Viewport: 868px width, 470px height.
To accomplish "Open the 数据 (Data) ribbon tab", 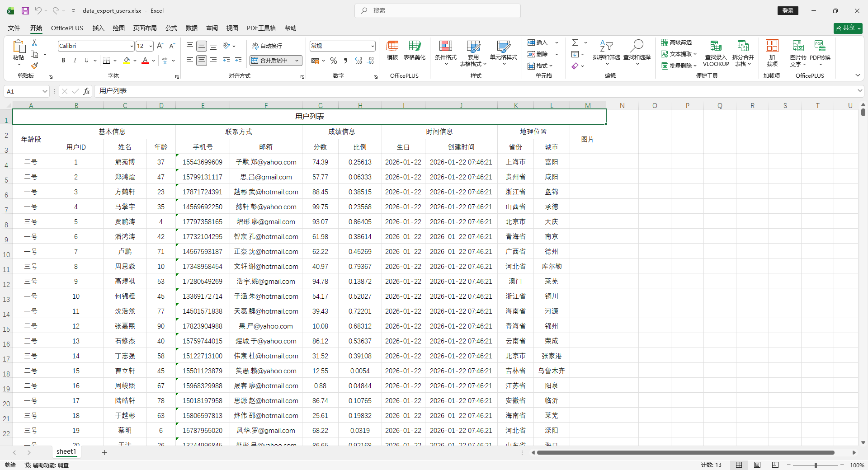I will 191,28.
